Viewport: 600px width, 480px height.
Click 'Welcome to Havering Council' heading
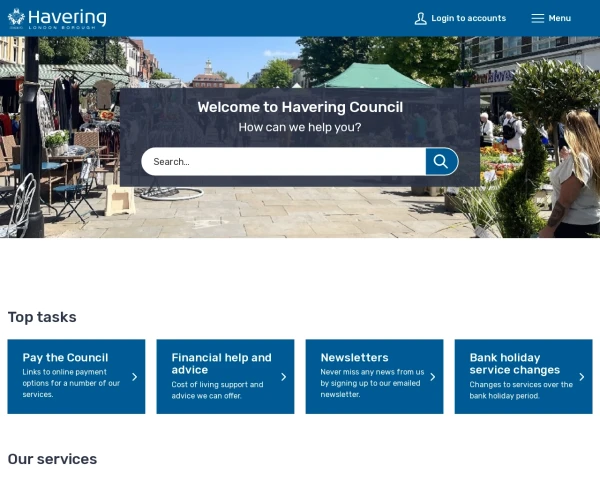point(300,107)
